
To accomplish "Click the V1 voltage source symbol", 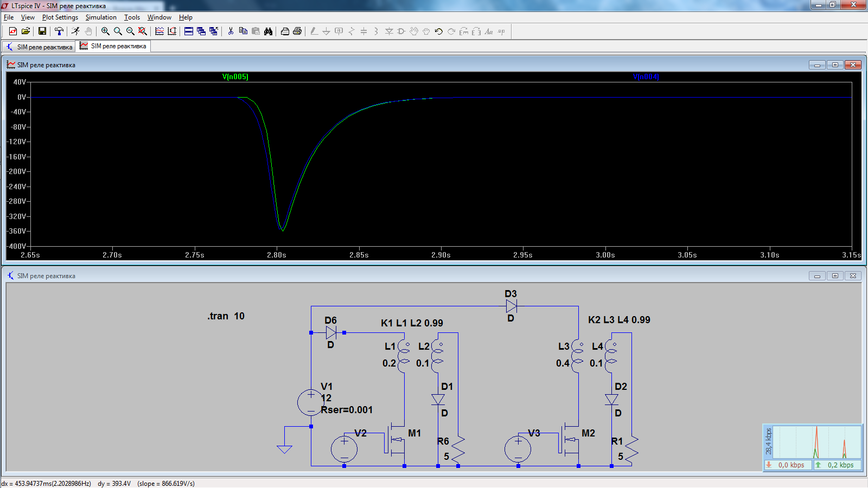I will coord(311,402).
